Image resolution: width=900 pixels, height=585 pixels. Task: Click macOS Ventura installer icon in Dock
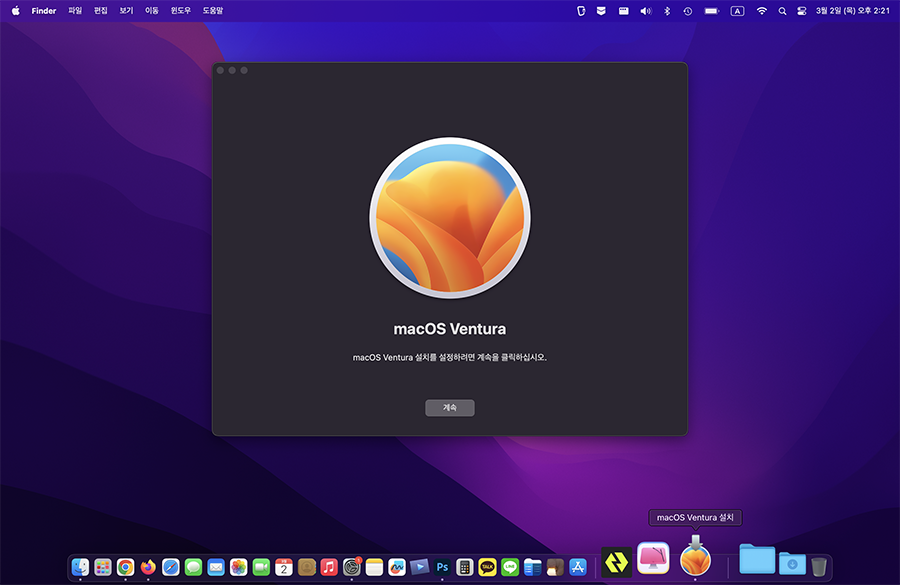pos(695,557)
